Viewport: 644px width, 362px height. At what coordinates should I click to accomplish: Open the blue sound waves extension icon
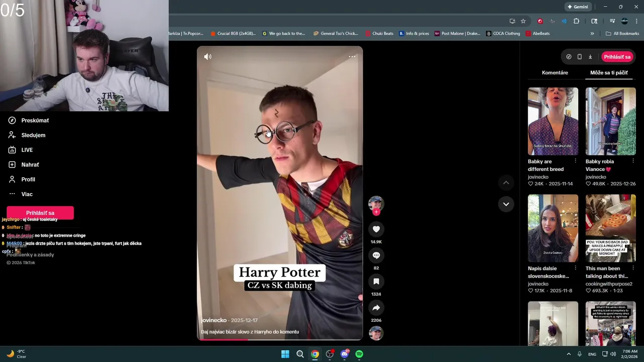pyautogui.click(x=564, y=21)
